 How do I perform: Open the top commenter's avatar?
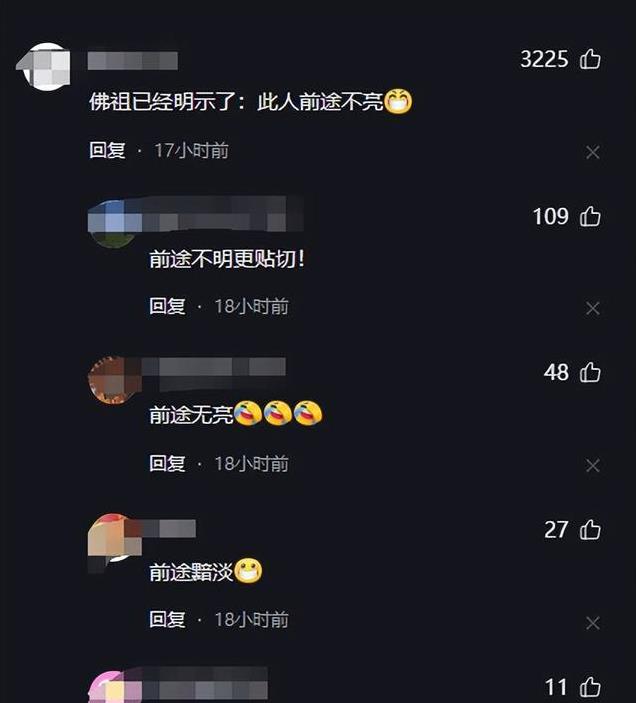click(46, 66)
